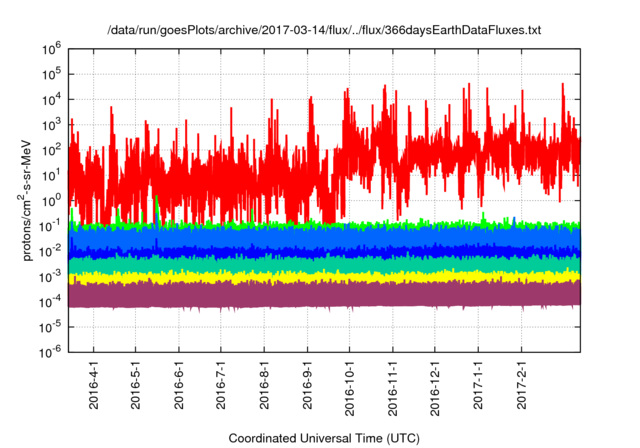Click the yellow flux data band
The height and width of the screenshot is (448, 640).
[x=300, y=275]
